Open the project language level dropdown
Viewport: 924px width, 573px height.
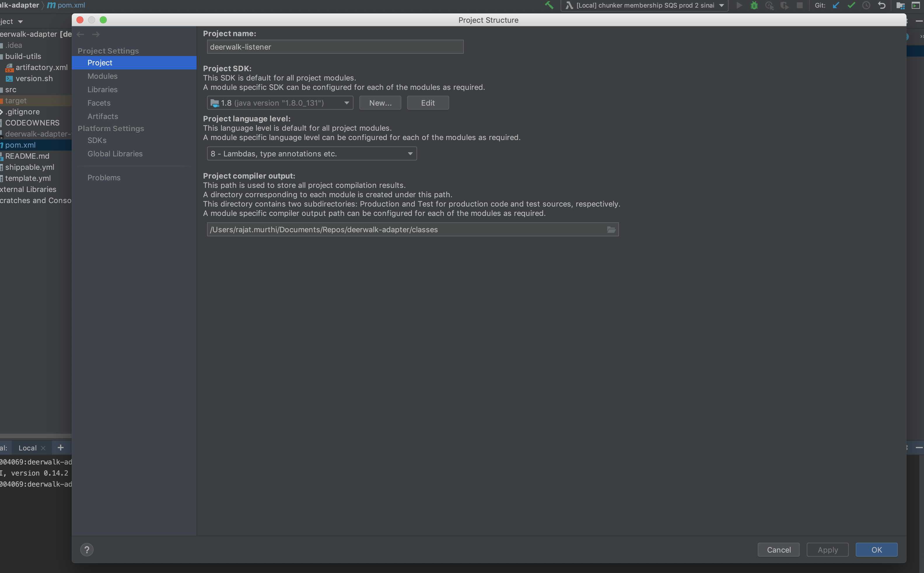point(409,153)
